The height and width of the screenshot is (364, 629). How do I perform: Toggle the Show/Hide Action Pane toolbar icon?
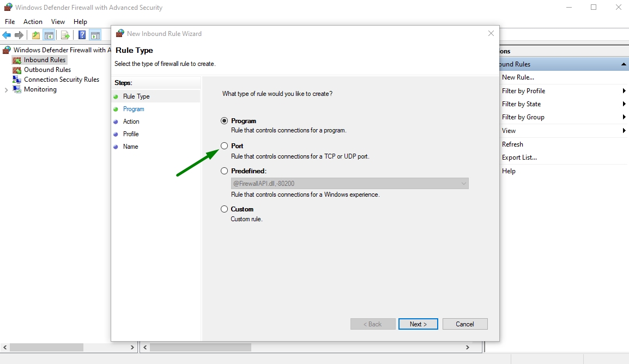click(x=95, y=35)
